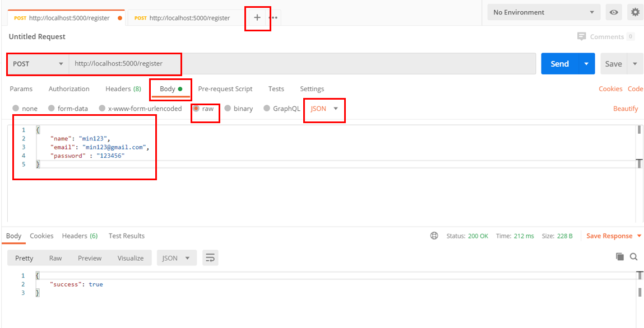
Task: Send the register request
Action: [x=559, y=64]
